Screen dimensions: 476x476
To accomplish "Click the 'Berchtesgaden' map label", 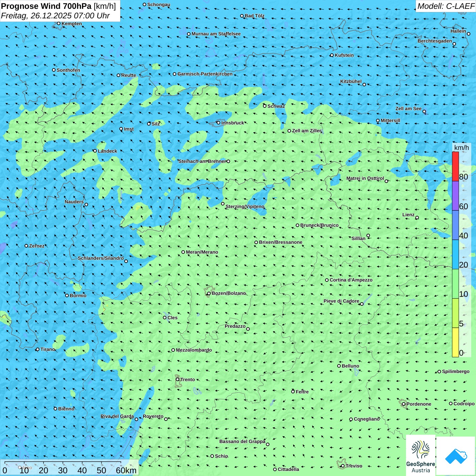I will point(435,41).
